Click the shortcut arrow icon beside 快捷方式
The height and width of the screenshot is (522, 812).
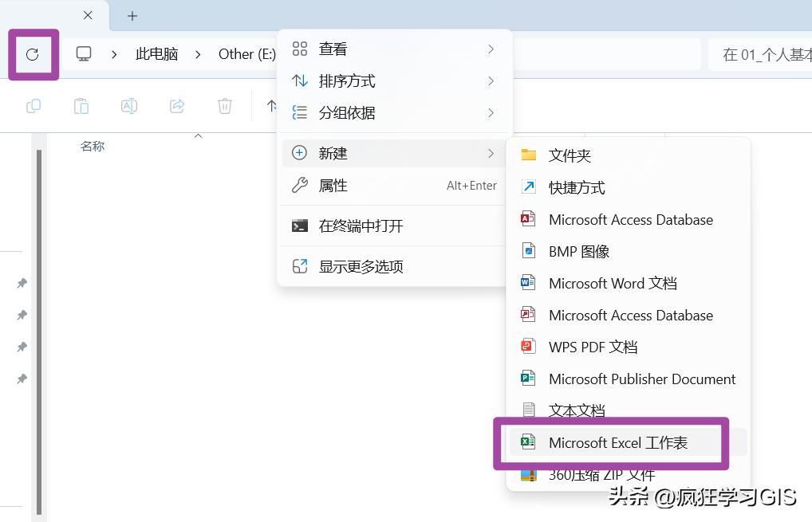pos(528,186)
